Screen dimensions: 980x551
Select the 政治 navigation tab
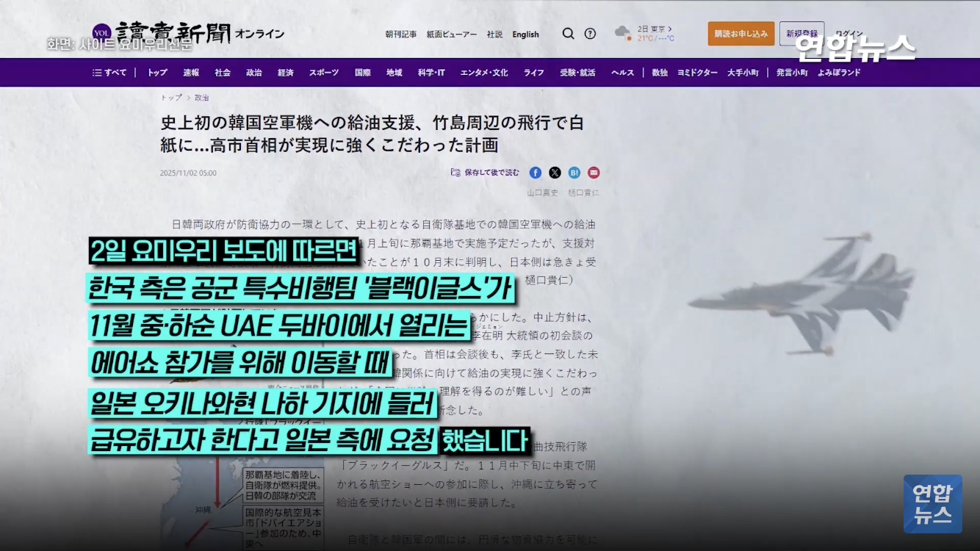click(x=254, y=73)
